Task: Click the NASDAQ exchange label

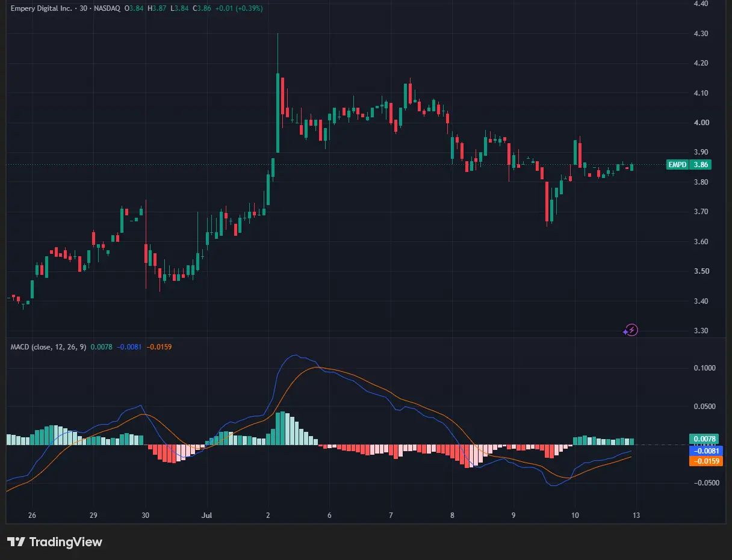Action: point(106,8)
